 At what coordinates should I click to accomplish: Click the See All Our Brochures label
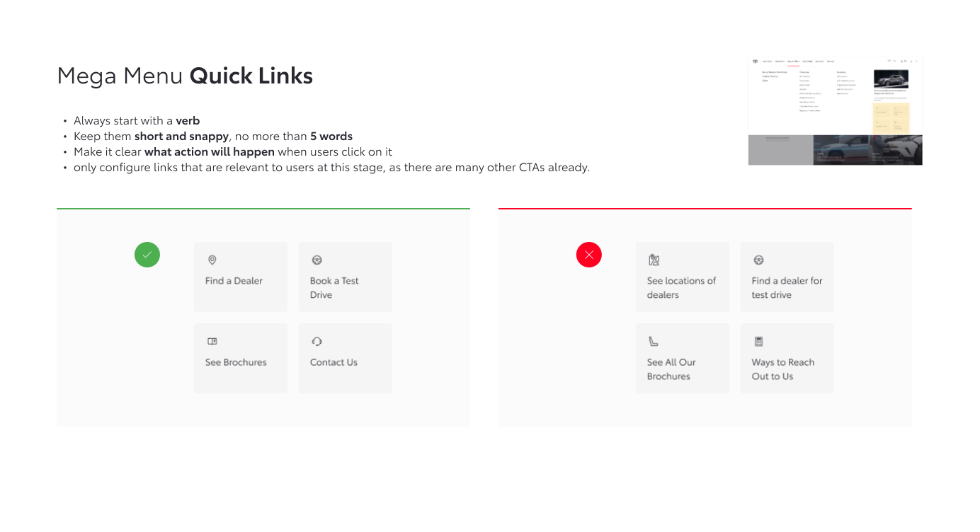(671, 369)
